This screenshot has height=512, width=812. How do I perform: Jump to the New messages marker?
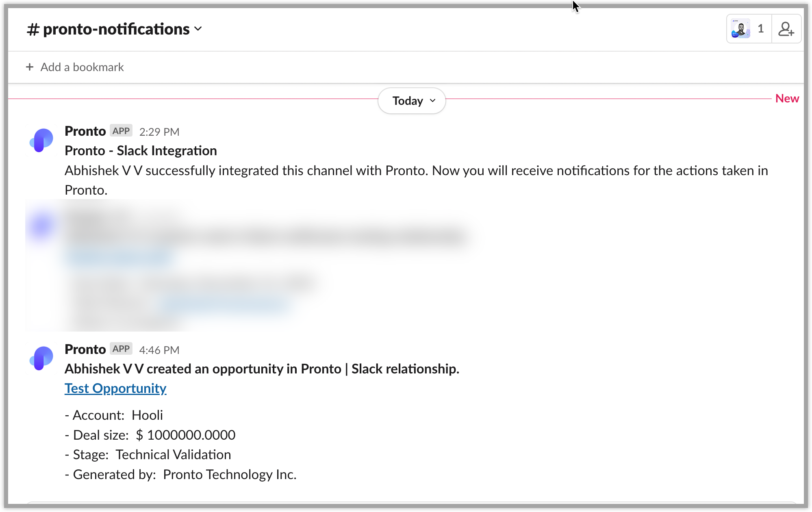tap(787, 98)
